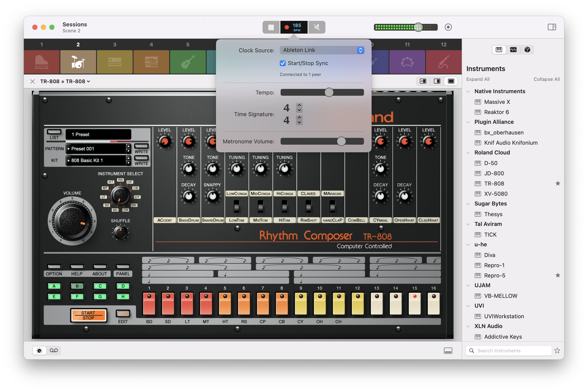
Task: Click lower time signature stepper
Action: (299, 120)
